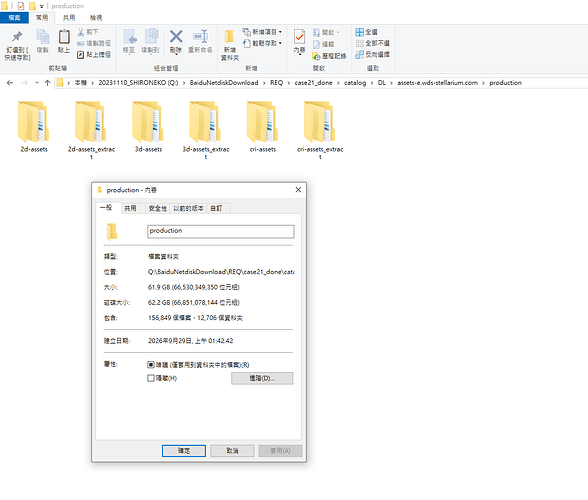588x500 pixels.
Task: Close the production properties dialog
Action: (298, 190)
